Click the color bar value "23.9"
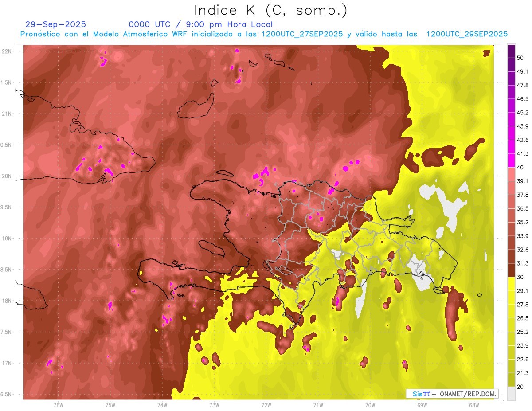This screenshot has height=411, width=532. pos(522,346)
